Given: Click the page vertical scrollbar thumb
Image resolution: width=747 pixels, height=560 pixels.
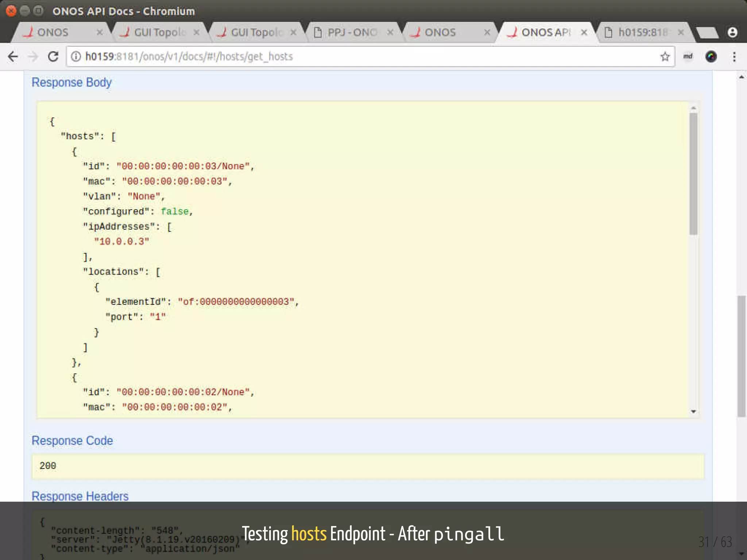Looking at the screenshot, I should click(x=741, y=356).
